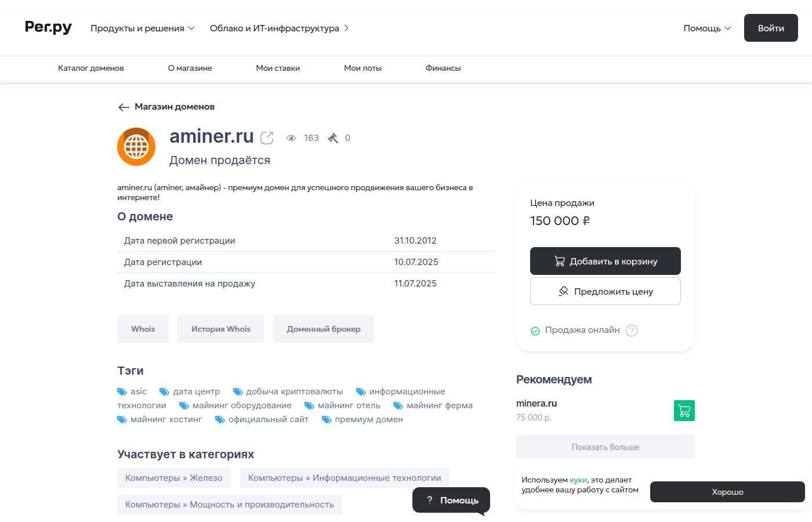Viewport: 812px width, 522px height.
Task: Open История Whois button
Action: 221,329
